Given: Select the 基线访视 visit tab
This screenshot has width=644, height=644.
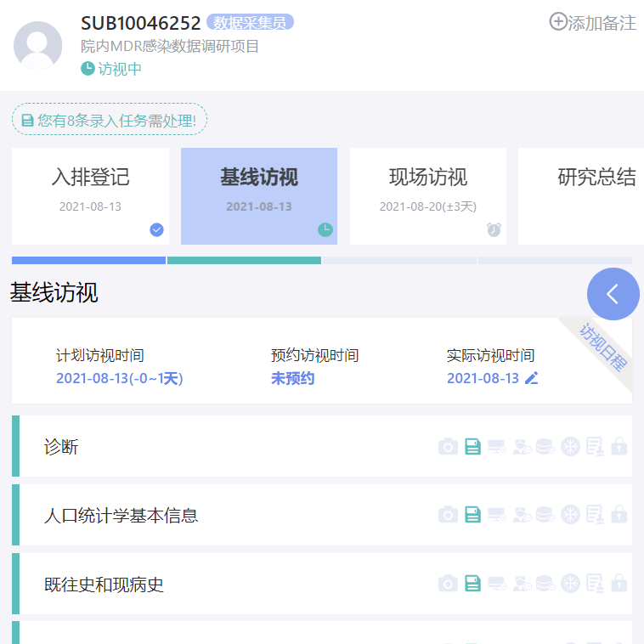Looking at the screenshot, I should tap(259, 196).
